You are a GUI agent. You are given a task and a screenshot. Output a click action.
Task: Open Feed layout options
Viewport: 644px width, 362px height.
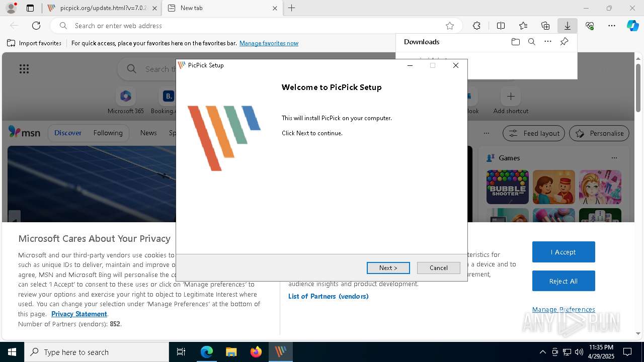pos(533,133)
